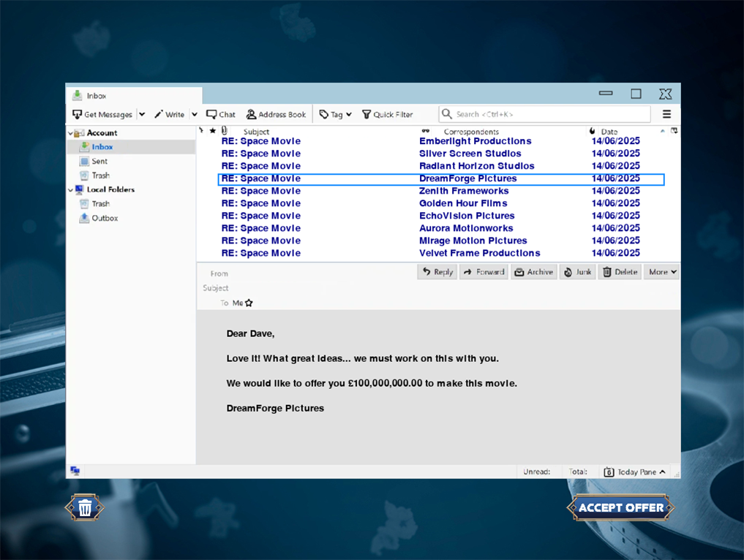Open the Write new message tool
Image resolution: width=744 pixels, height=560 pixels.
pos(169,115)
